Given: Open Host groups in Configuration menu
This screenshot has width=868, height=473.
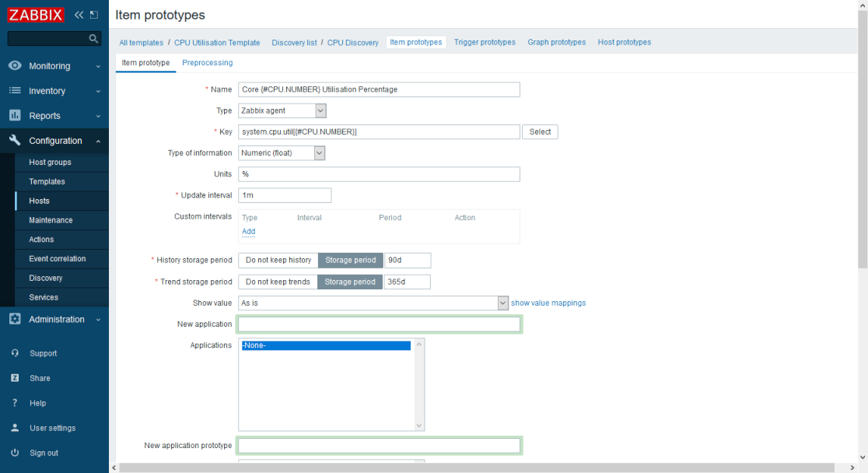Looking at the screenshot, I should pos(62,163).
